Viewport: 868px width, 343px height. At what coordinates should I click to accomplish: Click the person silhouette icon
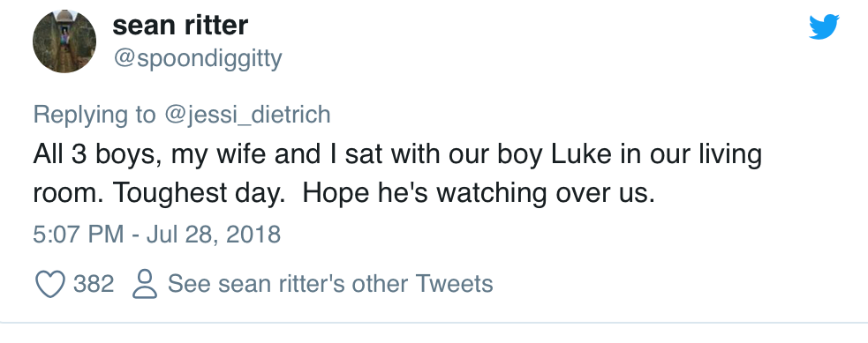coord(145,284)
